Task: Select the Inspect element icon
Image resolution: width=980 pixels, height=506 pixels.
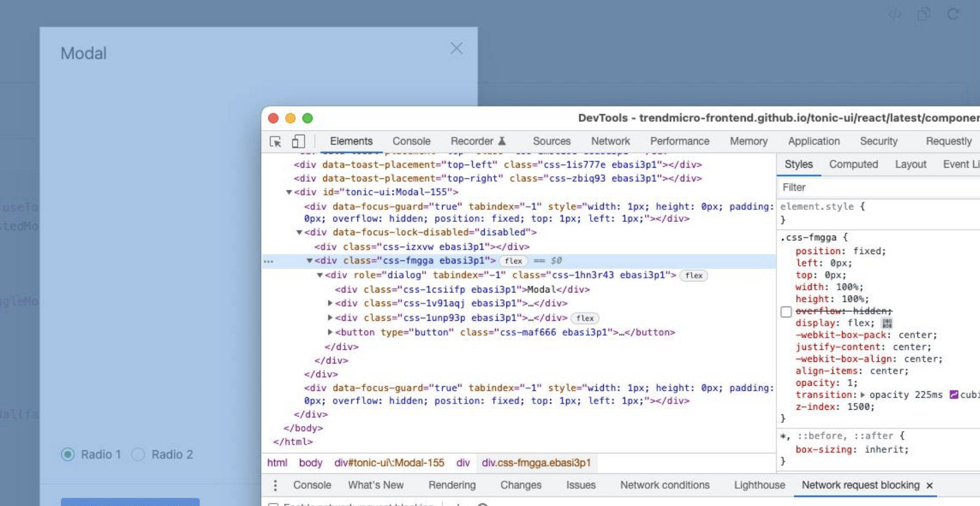Action: 274,141
